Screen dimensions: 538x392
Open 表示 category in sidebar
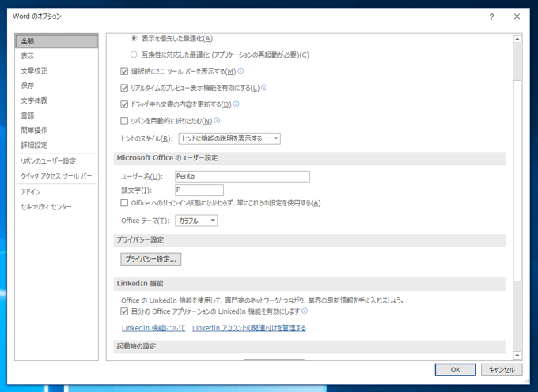coord(57,56)
